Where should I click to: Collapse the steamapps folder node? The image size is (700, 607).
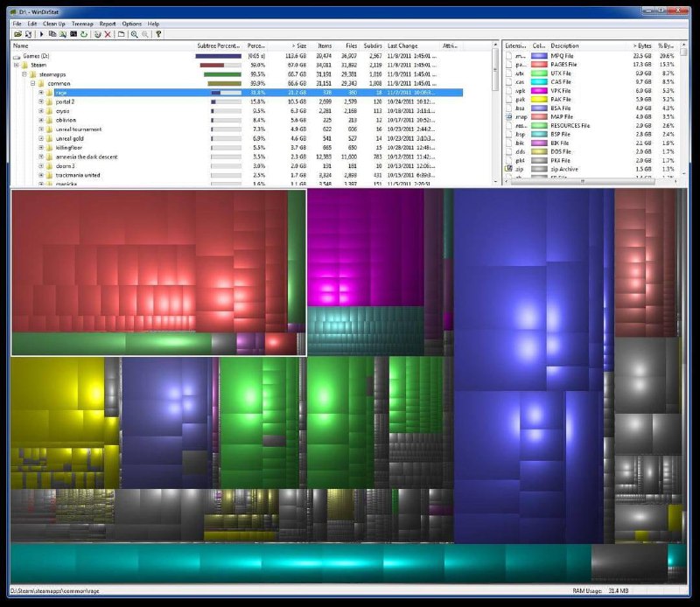tap(24, 74)
